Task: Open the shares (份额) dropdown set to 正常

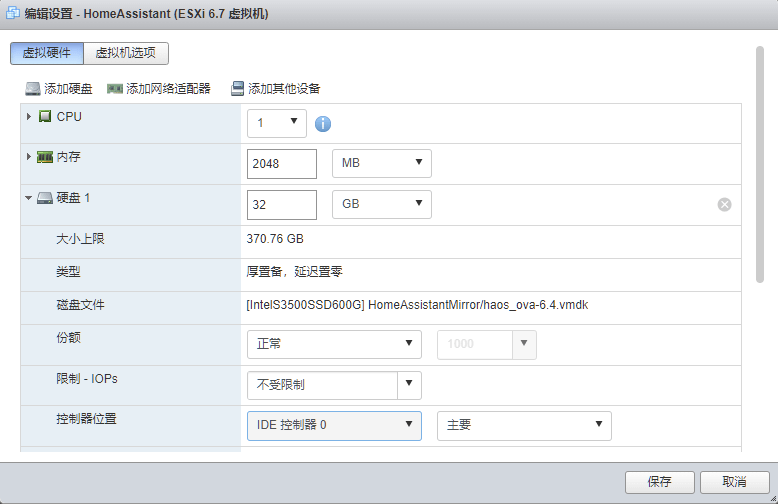Action: [334, 344]
